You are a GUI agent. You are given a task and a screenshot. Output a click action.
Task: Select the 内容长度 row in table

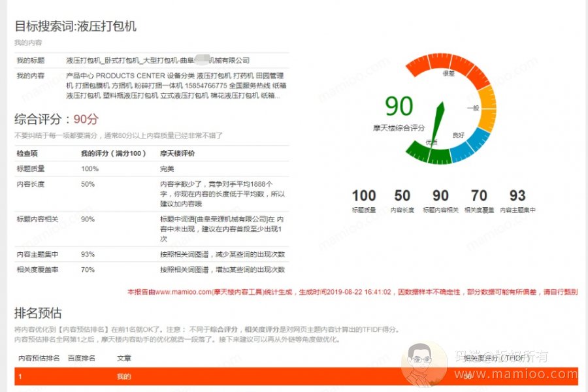point(152,194)
